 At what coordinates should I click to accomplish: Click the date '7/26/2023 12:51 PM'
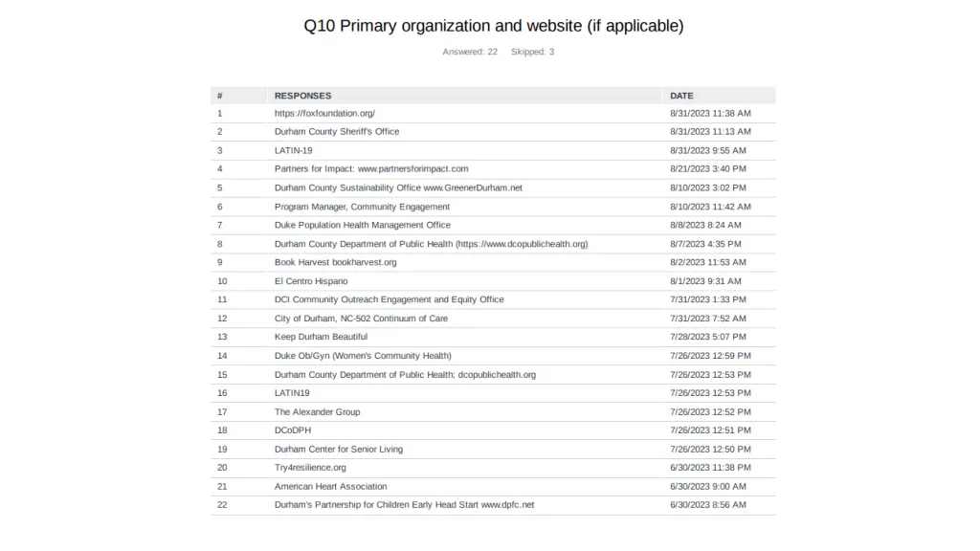pyautogui.click(x=711, y=430)
